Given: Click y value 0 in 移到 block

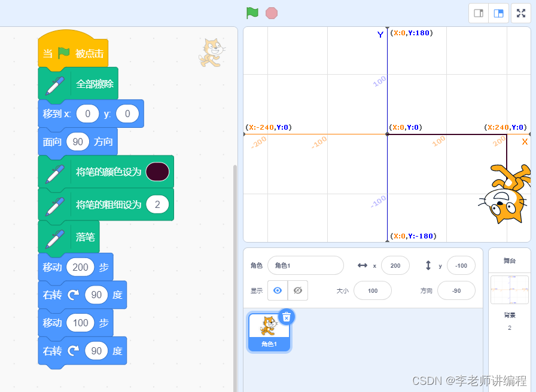Looking at the screenshot, I should point(127,114).
